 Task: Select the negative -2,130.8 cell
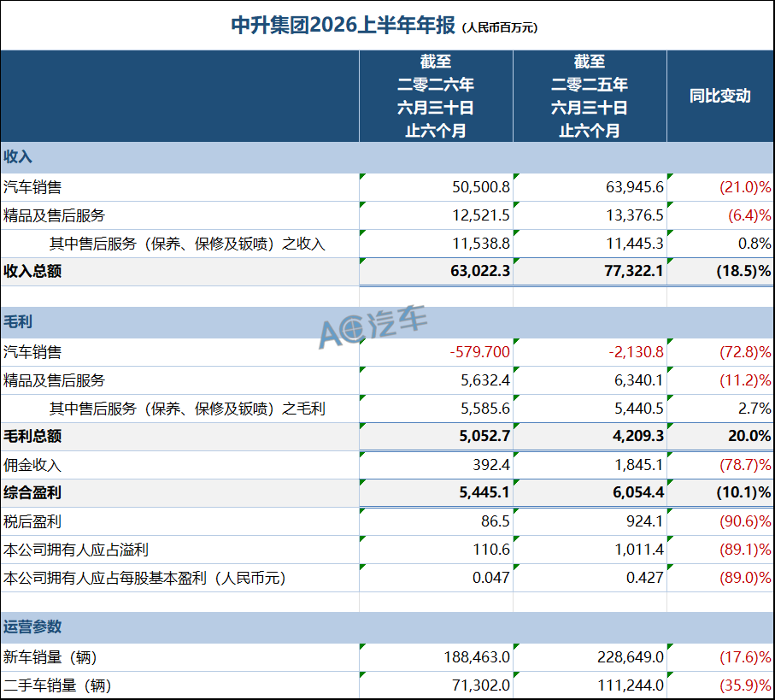(590, 352)
